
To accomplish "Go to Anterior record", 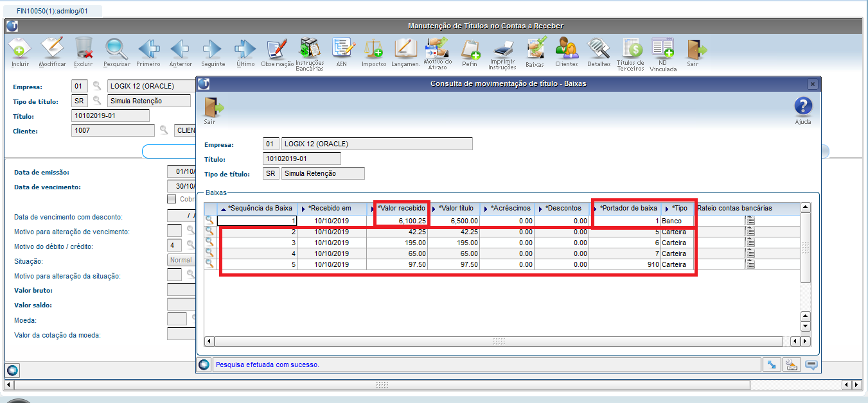I will 181,49.
